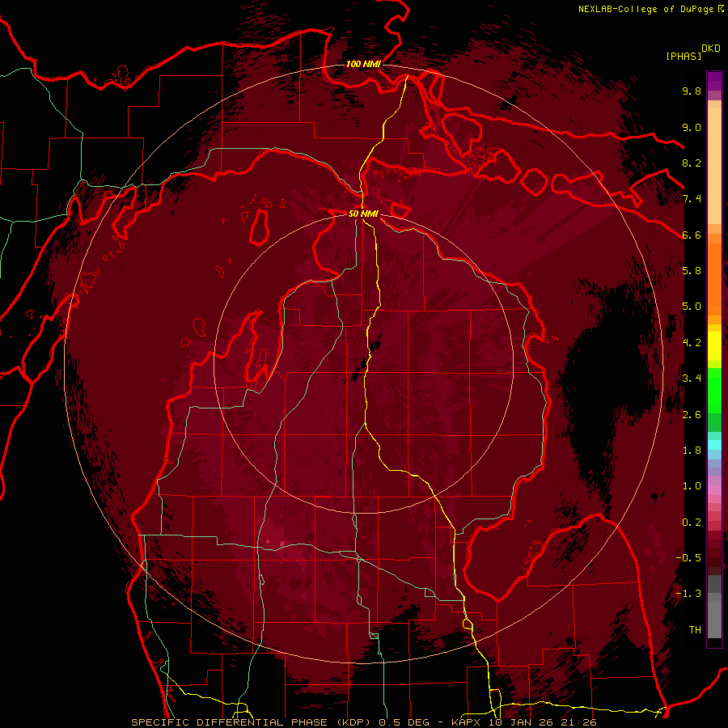Image resolution: width=728 pixels, height=728 pixels.
Task: Click the 7.4 legend value
Action: [x=692, y=199]
